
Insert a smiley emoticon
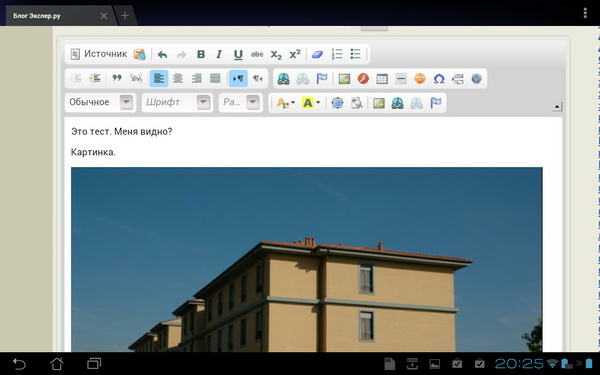[x=420, y=79]
